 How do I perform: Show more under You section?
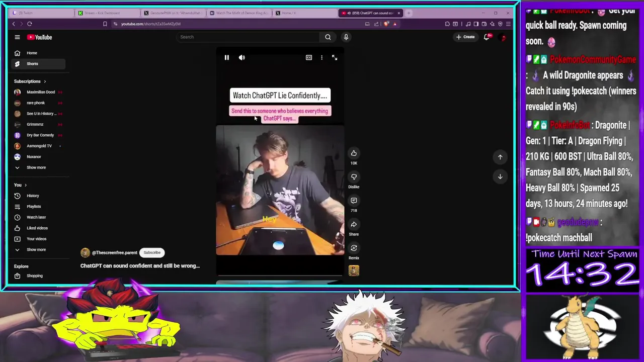click(x=37, y=250)
